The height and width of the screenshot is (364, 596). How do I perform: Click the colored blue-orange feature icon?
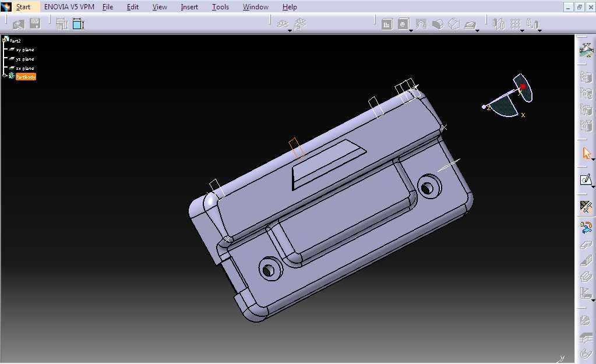pyautogui.click(x=586, y=227)
